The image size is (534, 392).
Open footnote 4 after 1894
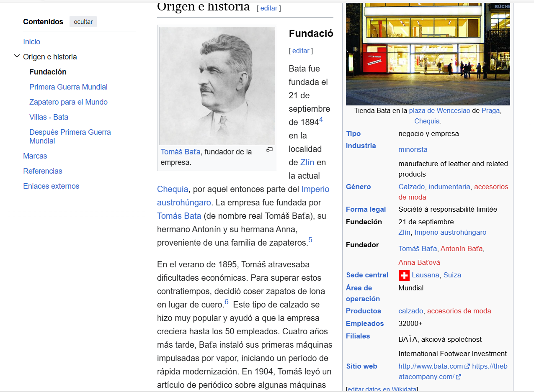[321, 120]
